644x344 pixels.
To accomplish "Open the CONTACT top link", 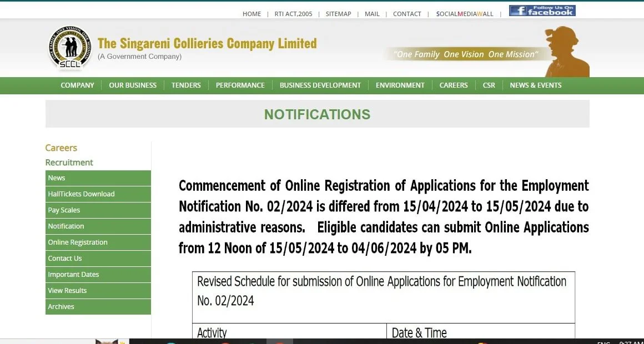I will 407,14.
